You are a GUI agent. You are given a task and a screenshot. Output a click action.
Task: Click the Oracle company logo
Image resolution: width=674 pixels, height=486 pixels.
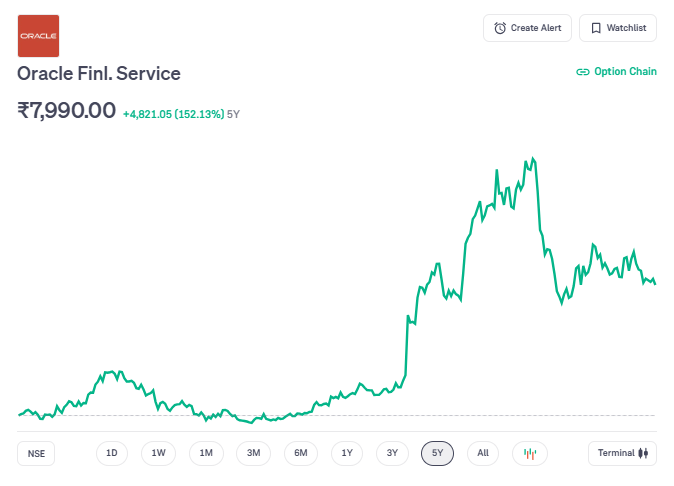[x=39, y=36]
